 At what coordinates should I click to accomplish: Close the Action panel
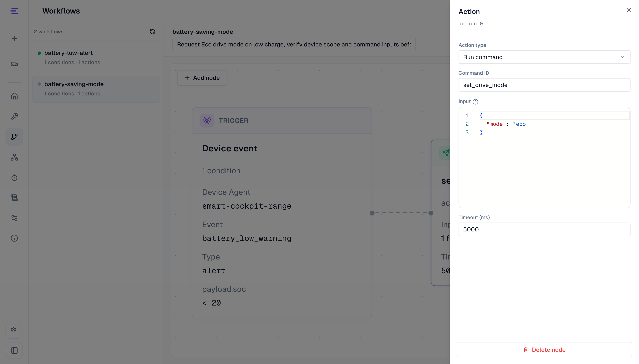click(628, 10)
